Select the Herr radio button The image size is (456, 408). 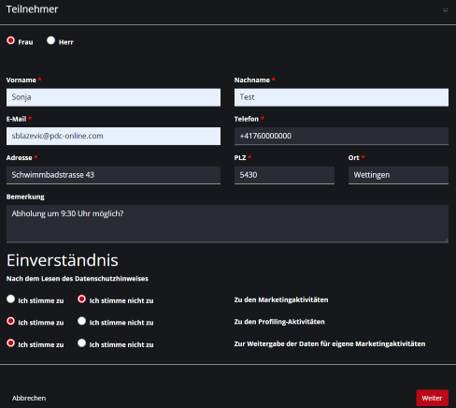coord(51,40)
